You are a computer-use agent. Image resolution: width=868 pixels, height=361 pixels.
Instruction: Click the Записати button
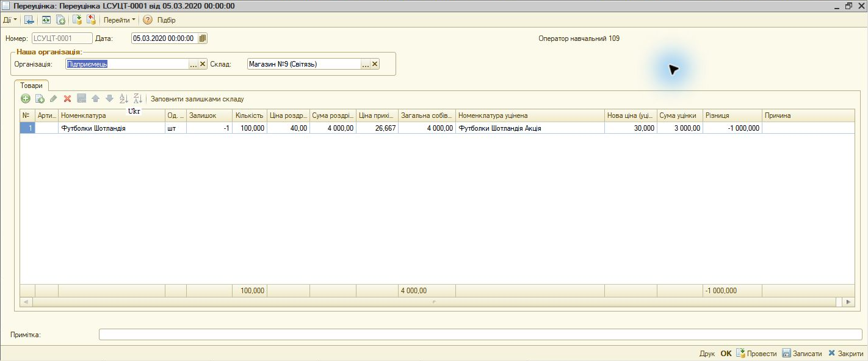click(802, 354)
